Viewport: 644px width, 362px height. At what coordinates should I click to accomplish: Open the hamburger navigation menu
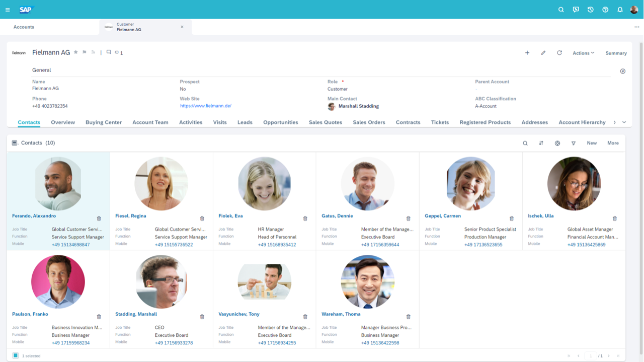(x=8, y=10)
